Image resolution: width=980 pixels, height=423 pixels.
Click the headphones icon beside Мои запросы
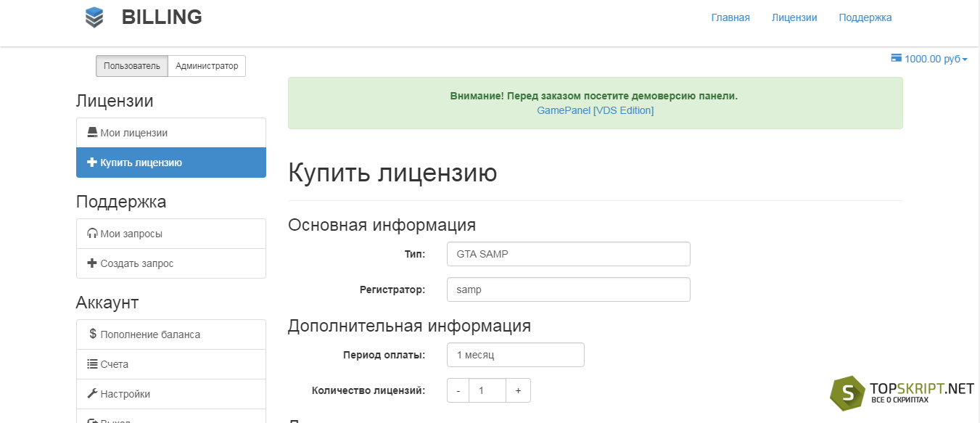click(92, 234)
